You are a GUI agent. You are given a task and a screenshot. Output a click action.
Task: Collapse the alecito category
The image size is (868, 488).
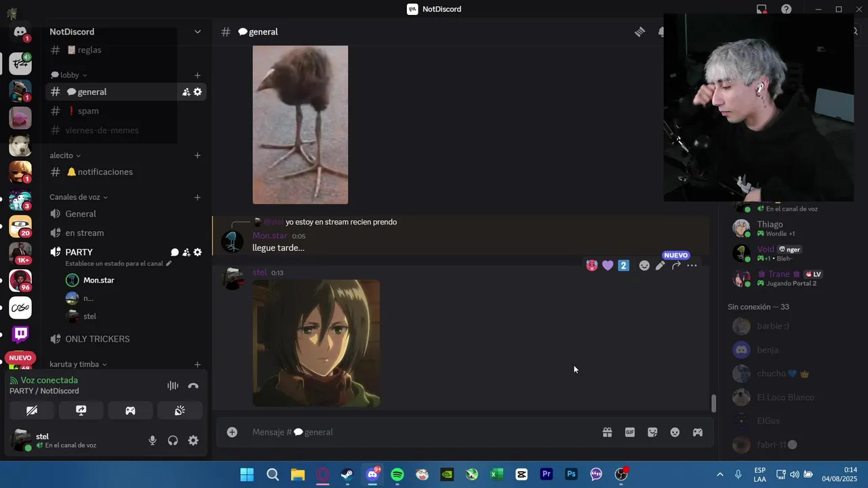click(65, 156)
